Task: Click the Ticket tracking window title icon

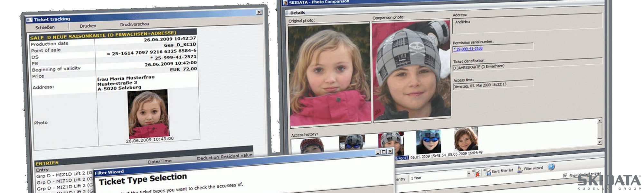Action: point(29,20)
